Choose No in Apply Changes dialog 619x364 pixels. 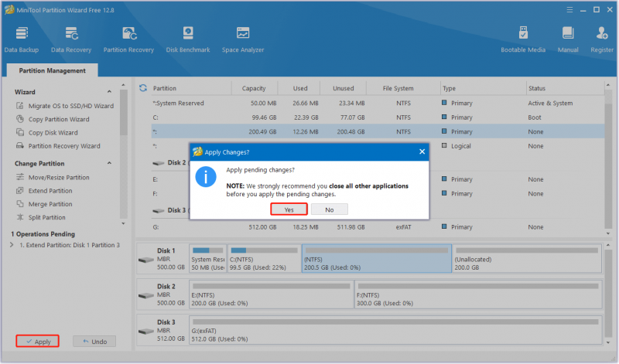coord(330,209)
